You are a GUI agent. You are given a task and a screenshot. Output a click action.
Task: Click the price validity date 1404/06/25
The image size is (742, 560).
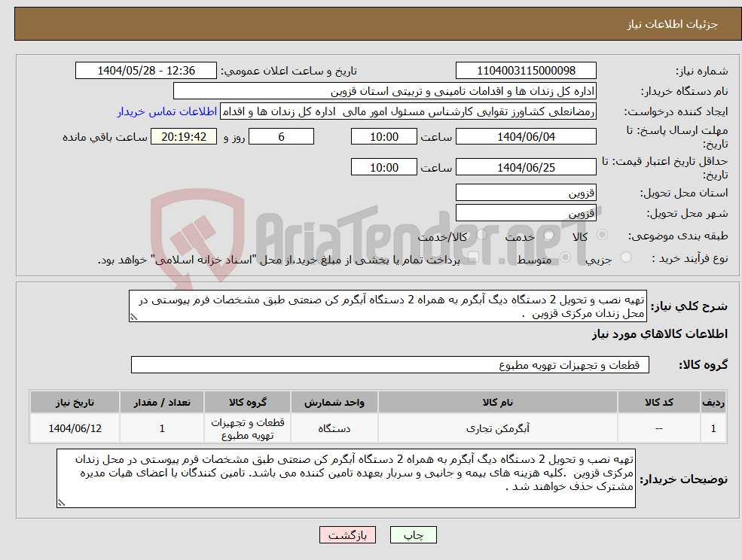click(x=526, y=167)
